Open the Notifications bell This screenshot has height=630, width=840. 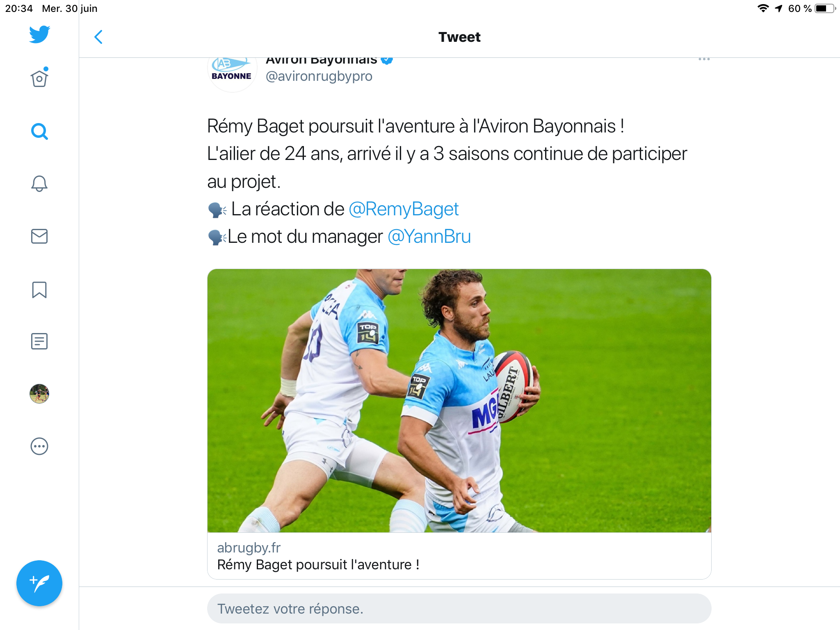(x=39, y=183)
